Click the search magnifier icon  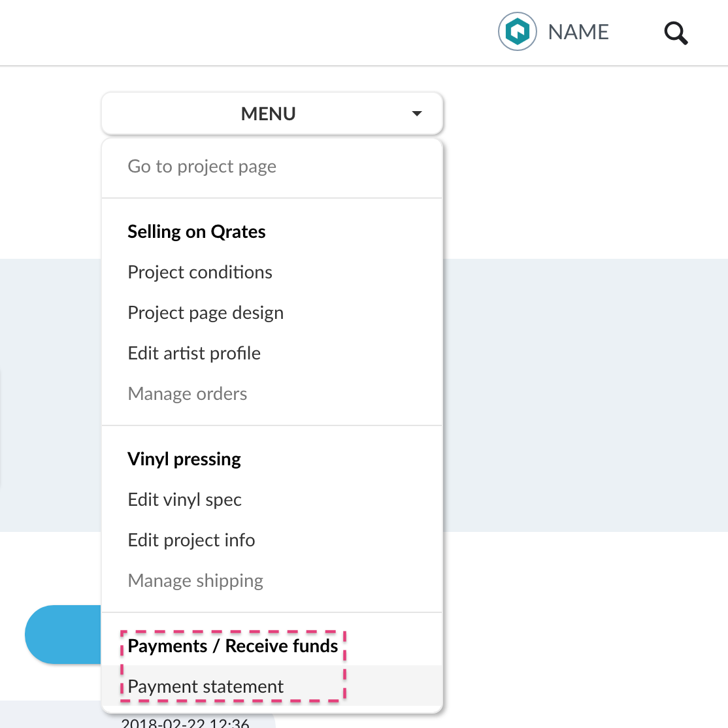pyautogui.click(x=676, y=33)
